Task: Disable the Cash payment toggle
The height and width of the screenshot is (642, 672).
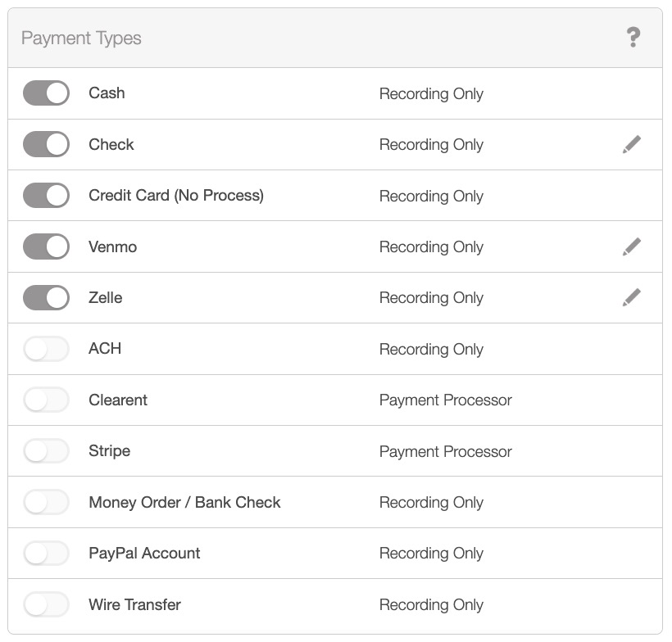Action: 46,93
